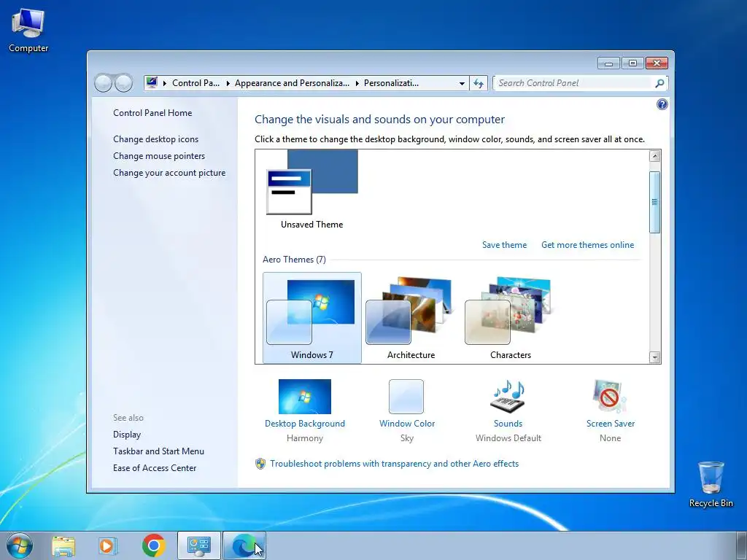Apply the Architecture theme
This screenshot has height=560, width=747.
click(x=411, y=318)
